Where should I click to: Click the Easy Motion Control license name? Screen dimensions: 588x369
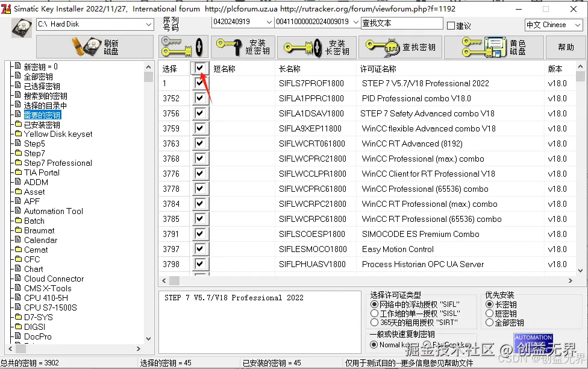click(398, 249)
